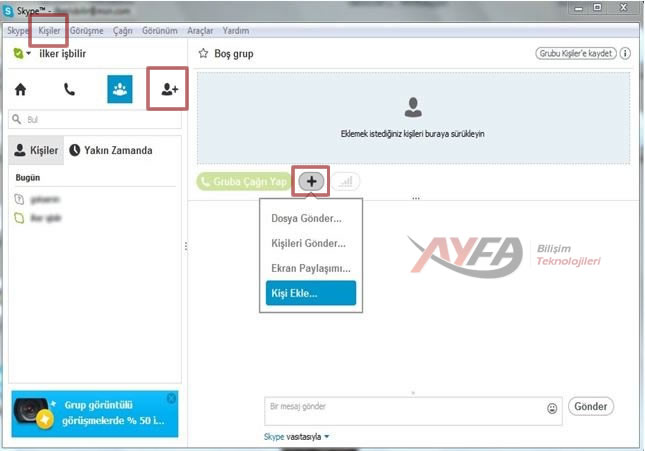Click the call quality signal bars icon
The image size is (645, 451).
(347, 182)
